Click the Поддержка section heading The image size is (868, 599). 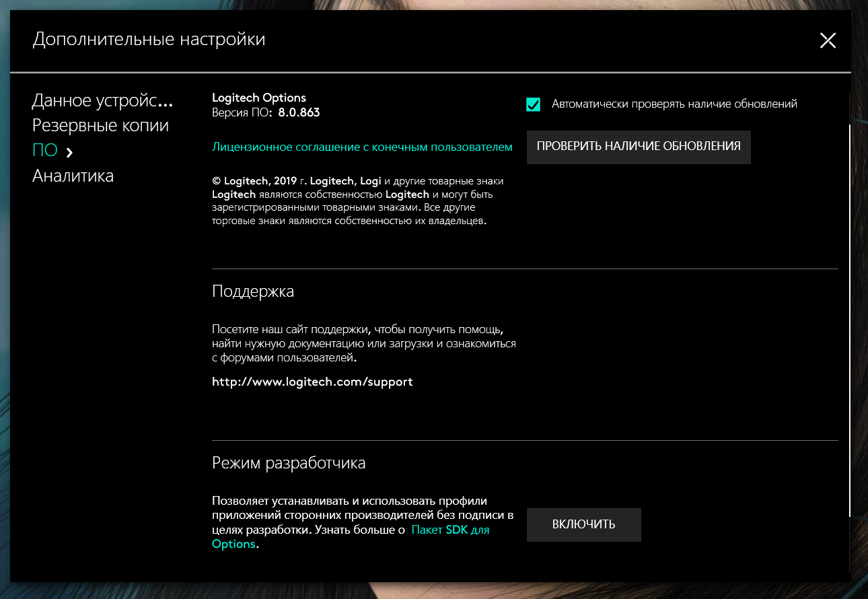click(253, 291)
